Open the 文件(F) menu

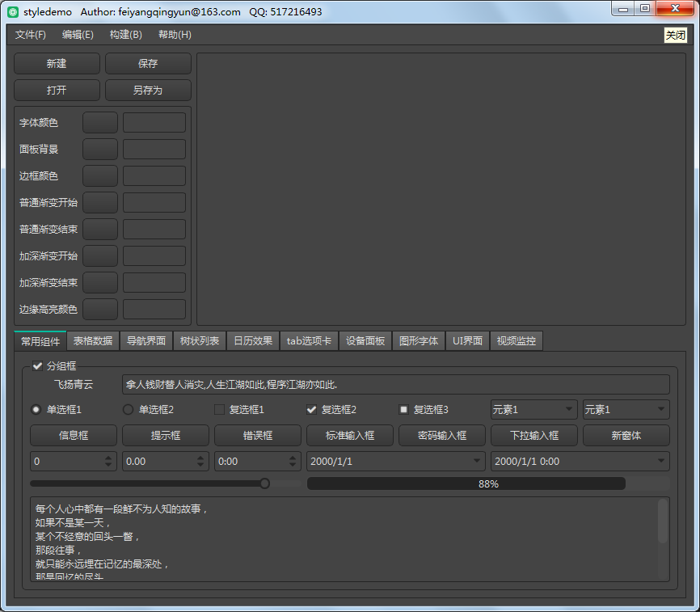(x=31, y=35)
